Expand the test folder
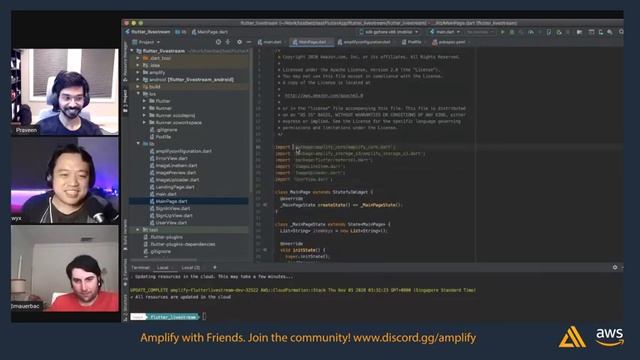The image size is (640, 360). pyautogui.click(x=138, y=230)
